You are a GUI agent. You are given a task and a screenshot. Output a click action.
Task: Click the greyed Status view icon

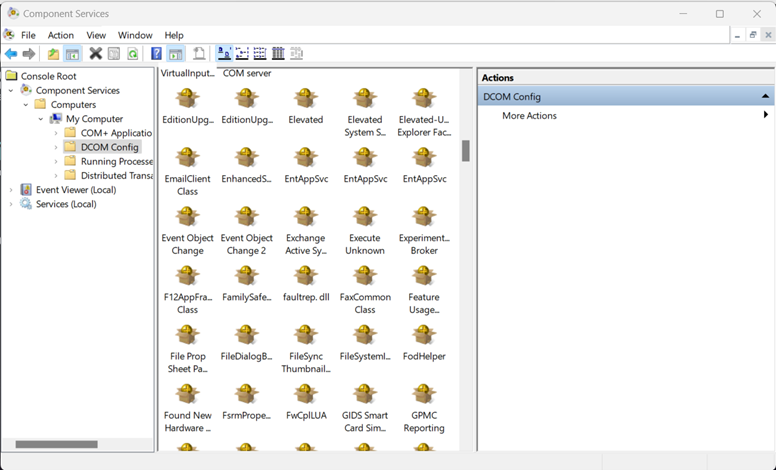pos(296,53)
